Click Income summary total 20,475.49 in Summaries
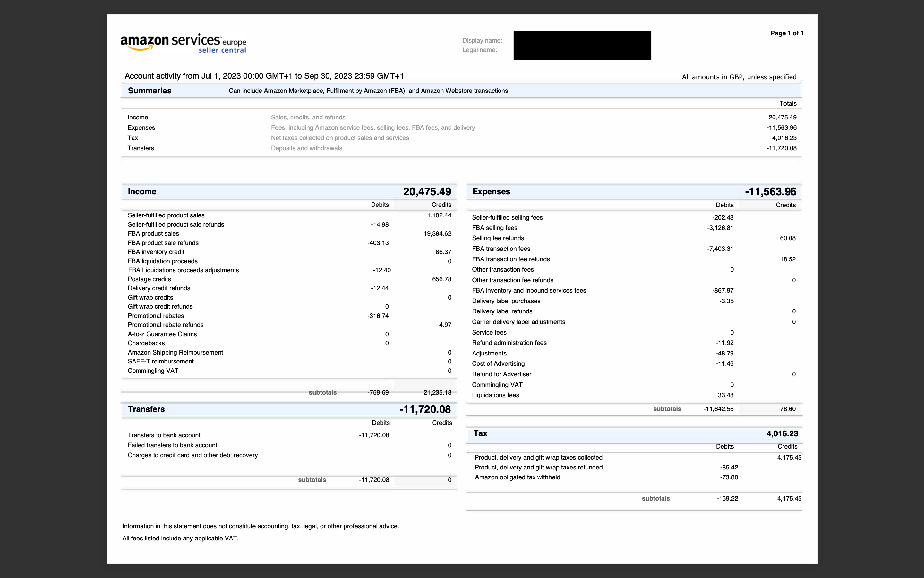The image size is (924, 578). click(782, 117)
